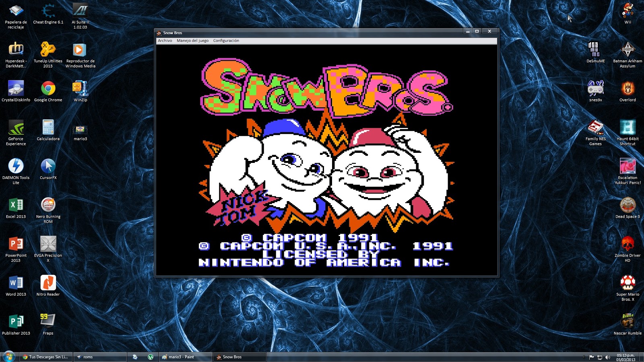Viewport: 644px width, 362px height.
Task: Open the network tray icon
Action: click(x=600, y=357)
